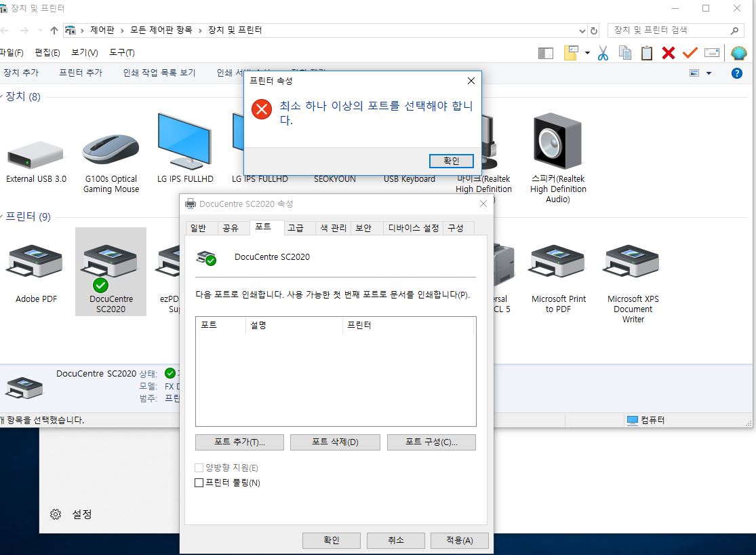Screen dimensions: 756x555
Task: Open the views dropdown arrow above the device list
Action: [x=709, y=73]
